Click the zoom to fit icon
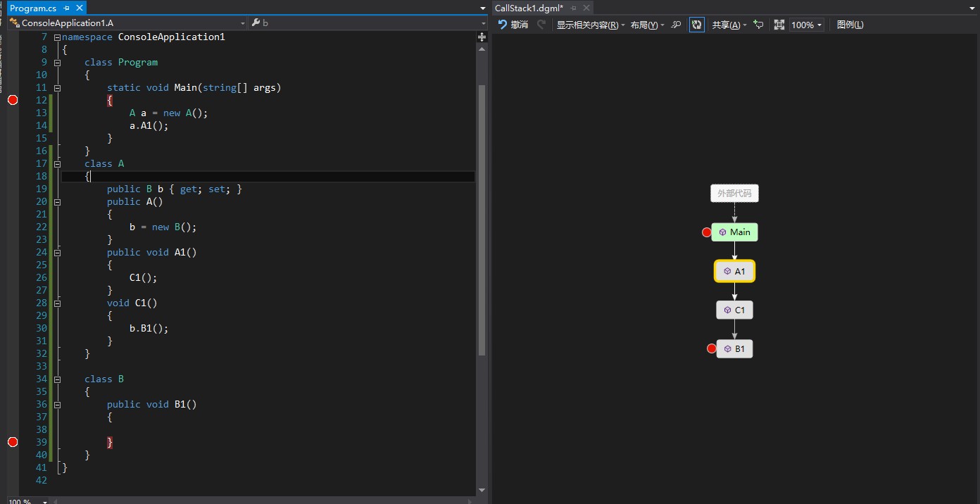The height and width of the screenshot is (504, 980). click(779, 25)
